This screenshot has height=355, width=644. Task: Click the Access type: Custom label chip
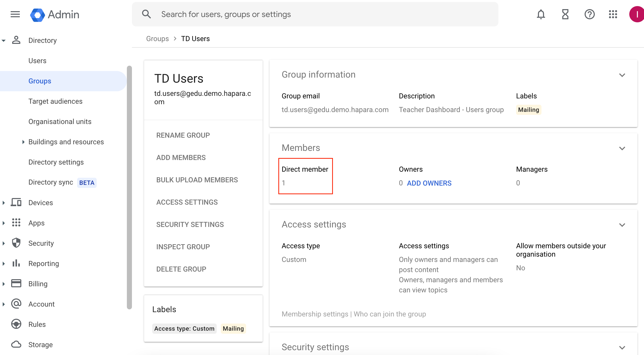[x=184, y=329]
